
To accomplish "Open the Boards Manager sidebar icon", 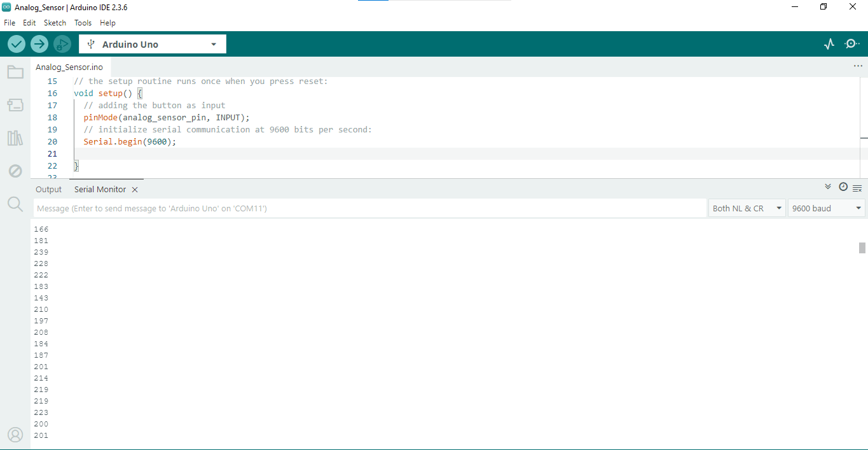I will tap(15, 105).
